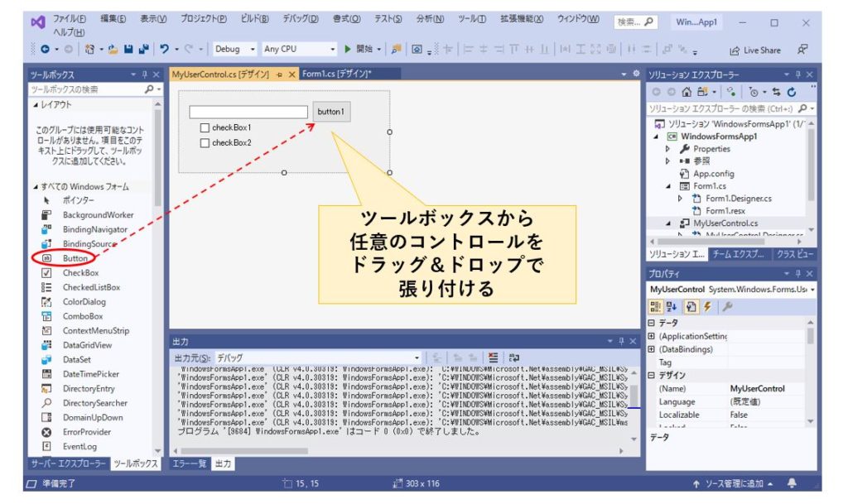
Task: Toggle checkBox2 on the designer surface
Action: (205, 143)
